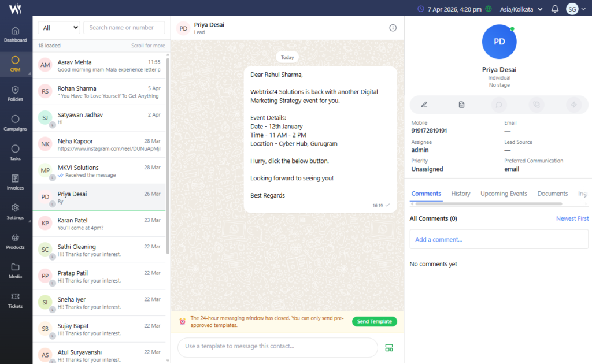Image resolution: width=592 pixels, height=364 pixels.
Task: Go to Invoices in the sidebar
Action: coord(16,182)
